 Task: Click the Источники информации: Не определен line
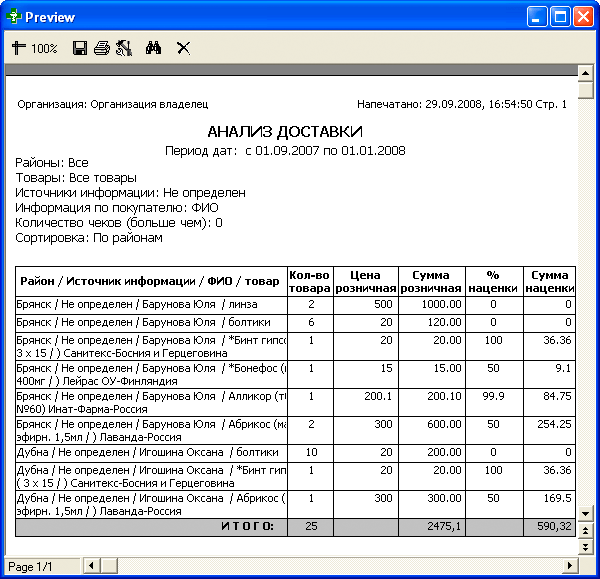point(130,193)
